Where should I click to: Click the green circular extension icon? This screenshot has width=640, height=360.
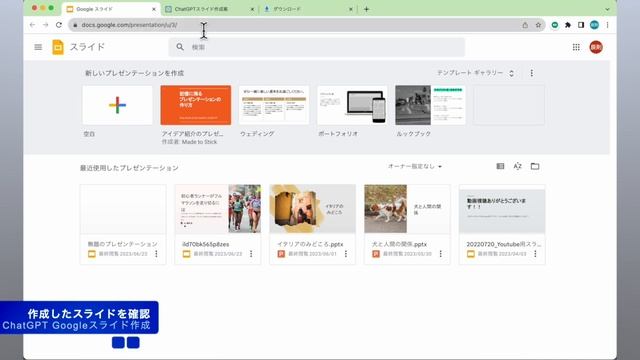pos(555,25)
